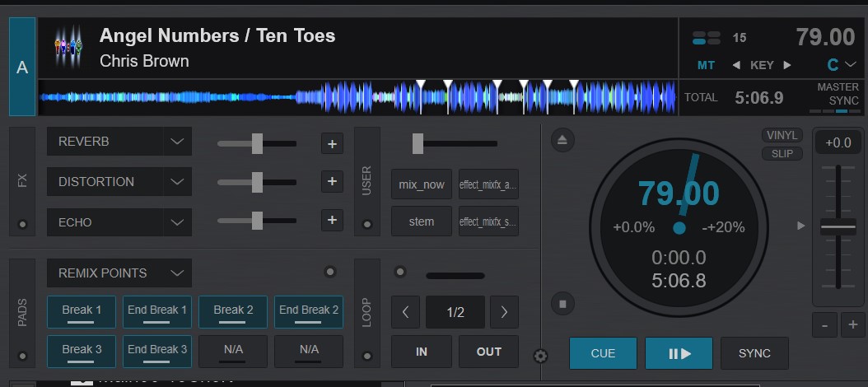868x387 pixels.
Task: Set loop OUT point
Action: (489, 352)
